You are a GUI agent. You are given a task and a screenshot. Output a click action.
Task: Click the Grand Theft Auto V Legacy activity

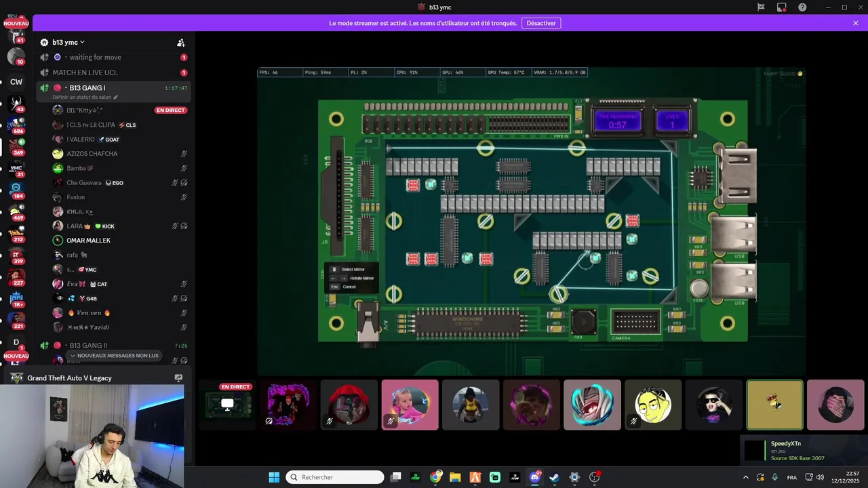[x=69, y=378]
